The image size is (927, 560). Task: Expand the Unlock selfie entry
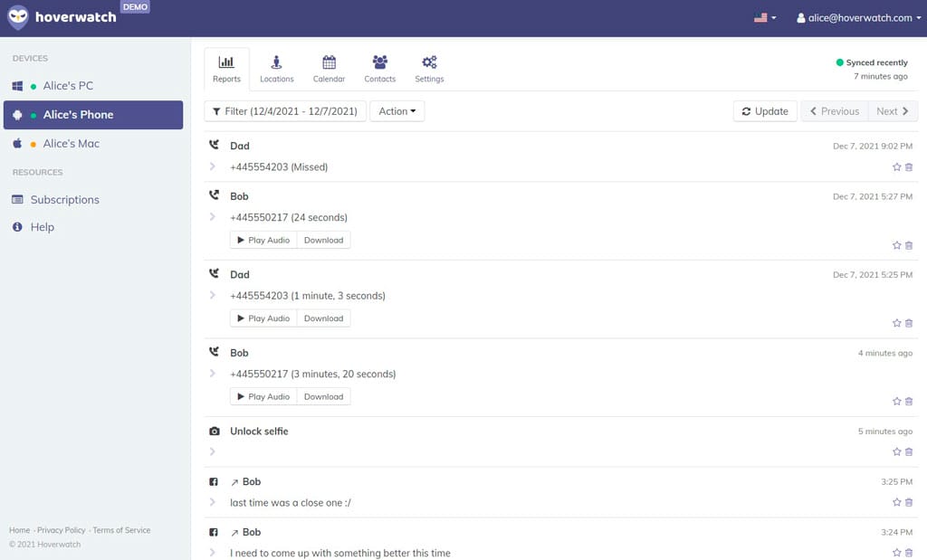click(213, 451)
